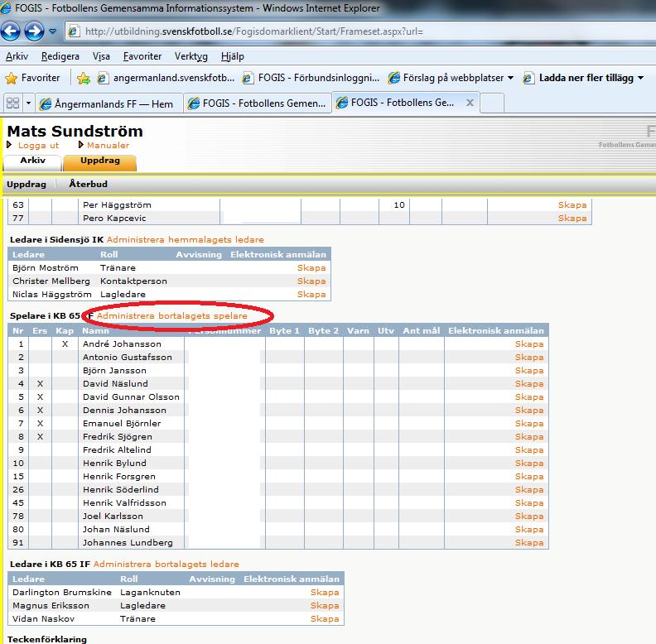Viewport: 656px width, 644px height.
Task: Select the white Arkiv page tab
Action: point(32,162)
